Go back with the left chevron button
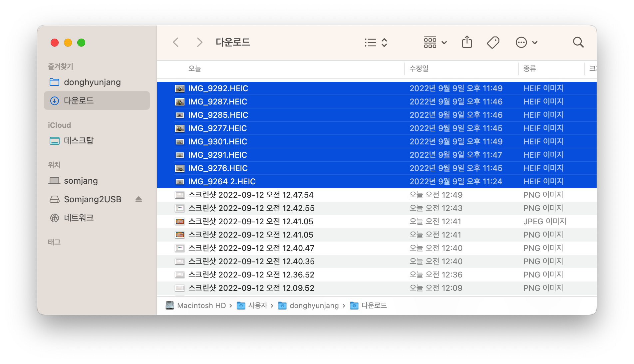The image size is (634, 364). point(176,42)
